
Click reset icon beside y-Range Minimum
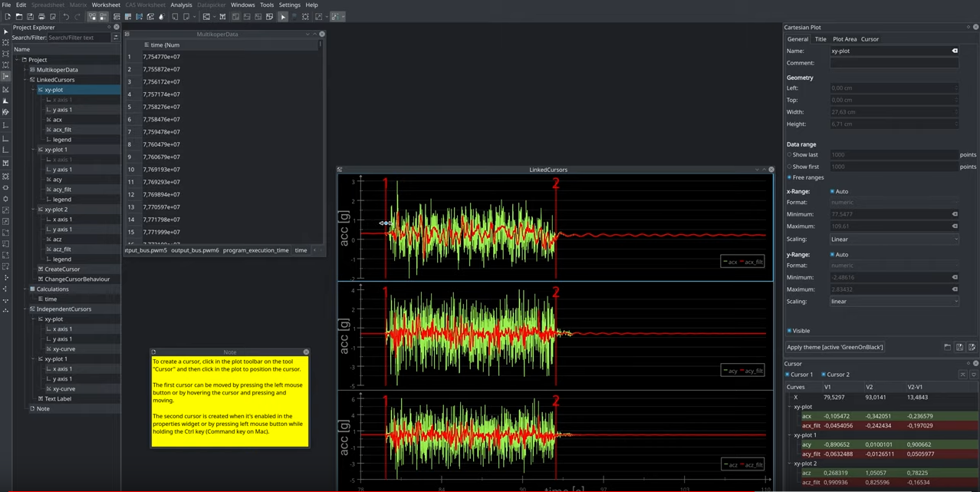[x=955, y=277]
